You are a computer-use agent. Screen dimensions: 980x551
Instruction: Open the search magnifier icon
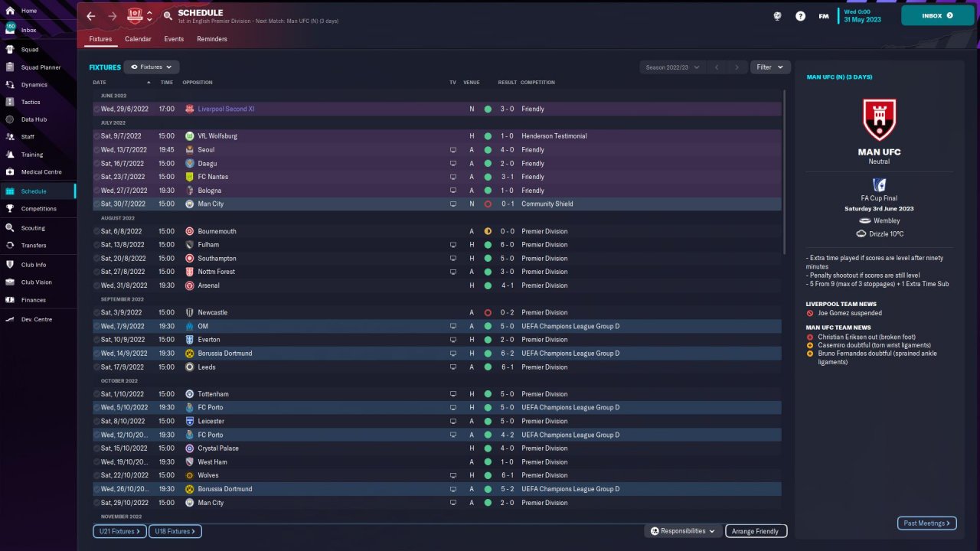tap(168, 16)
